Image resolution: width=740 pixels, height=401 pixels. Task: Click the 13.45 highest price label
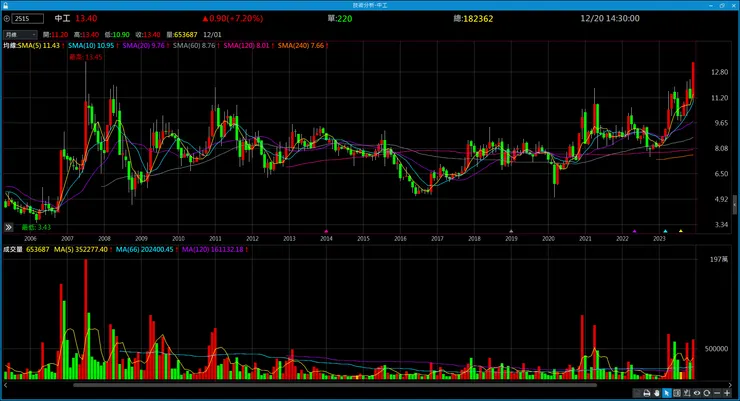pos(85,57)
